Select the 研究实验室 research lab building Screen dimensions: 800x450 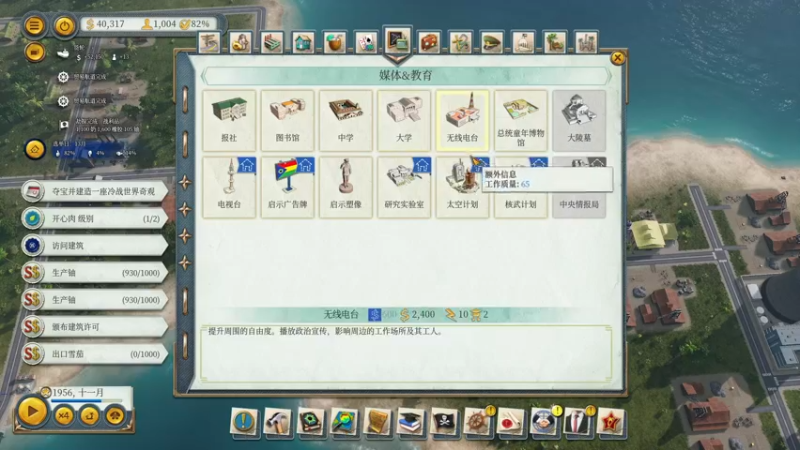pos(404,187)
